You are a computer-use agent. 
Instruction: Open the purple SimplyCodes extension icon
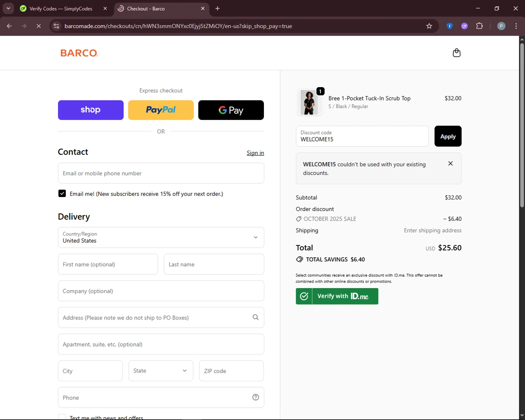point(464,26)
